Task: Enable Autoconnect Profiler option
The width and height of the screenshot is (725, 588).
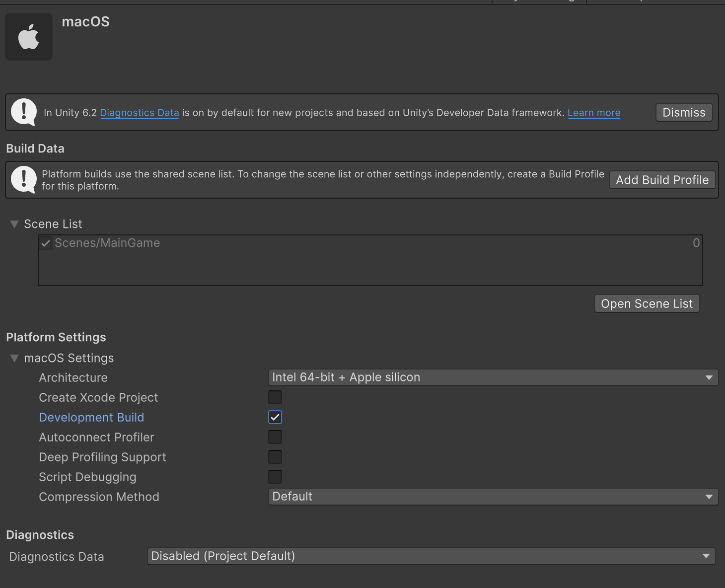Action: click(275, 437)
